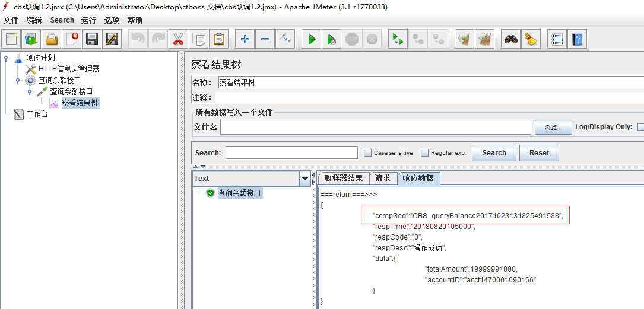This screenshot has width=644, height=309.
Task: Open the Text renderer dropdown
Action: (x=305, y=179)
